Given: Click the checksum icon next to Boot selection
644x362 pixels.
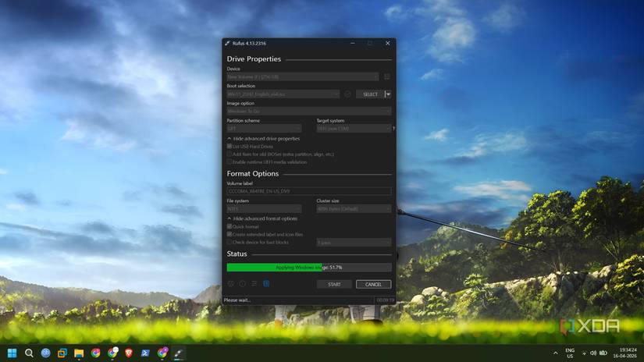Looking at the screenshot, I should (x=348, y=94).
